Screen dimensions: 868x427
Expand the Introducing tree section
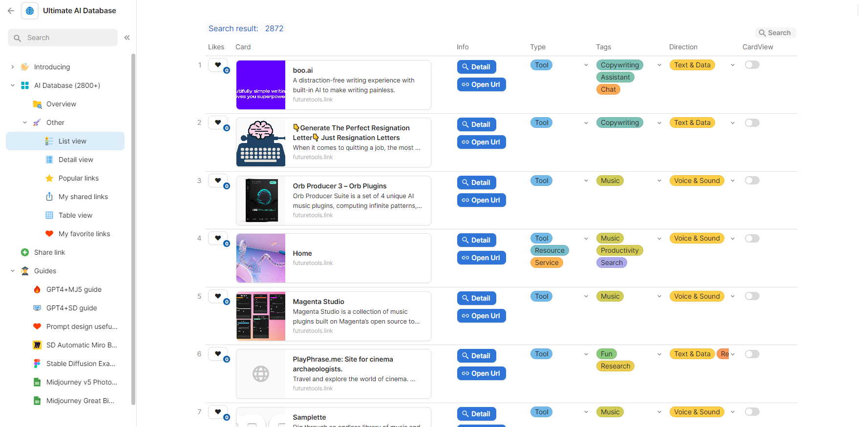click(x=13, y=67)
